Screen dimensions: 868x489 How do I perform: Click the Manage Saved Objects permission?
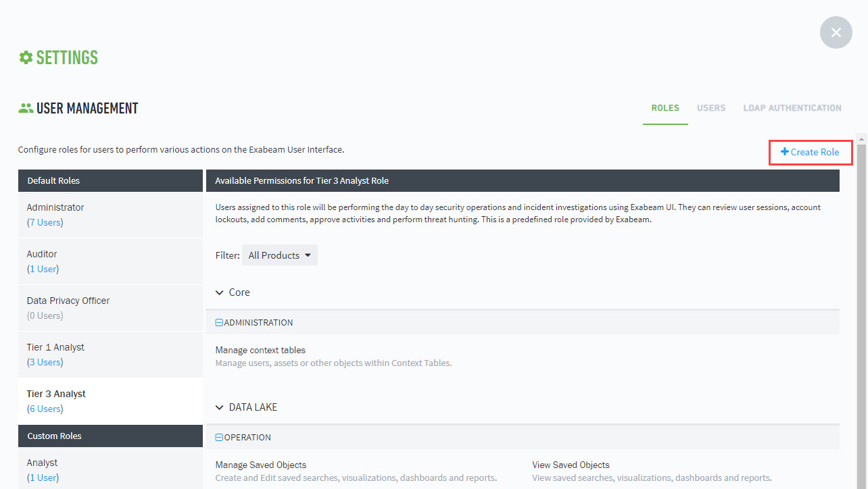click(x=261, y=465)
